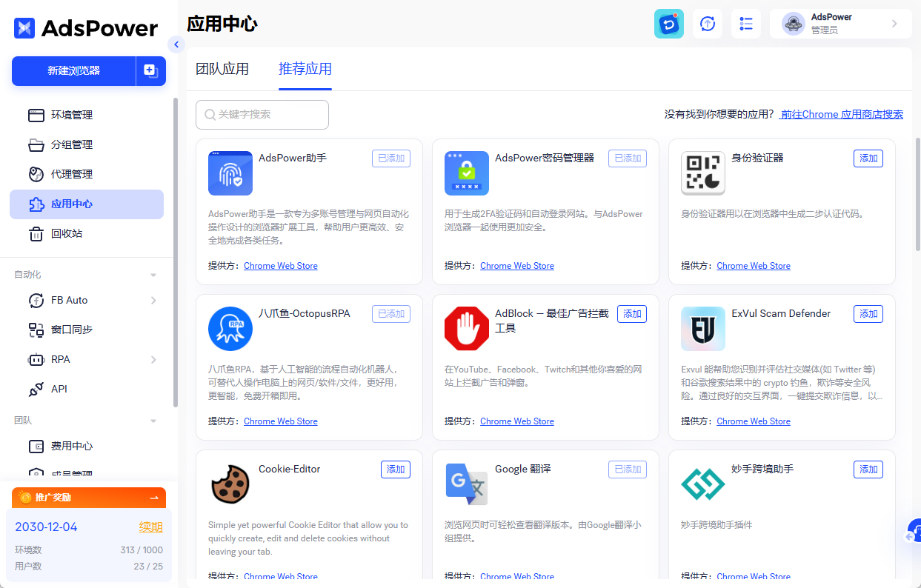Open Chrome Web Store link for ExVul

[x=754, y=421]
